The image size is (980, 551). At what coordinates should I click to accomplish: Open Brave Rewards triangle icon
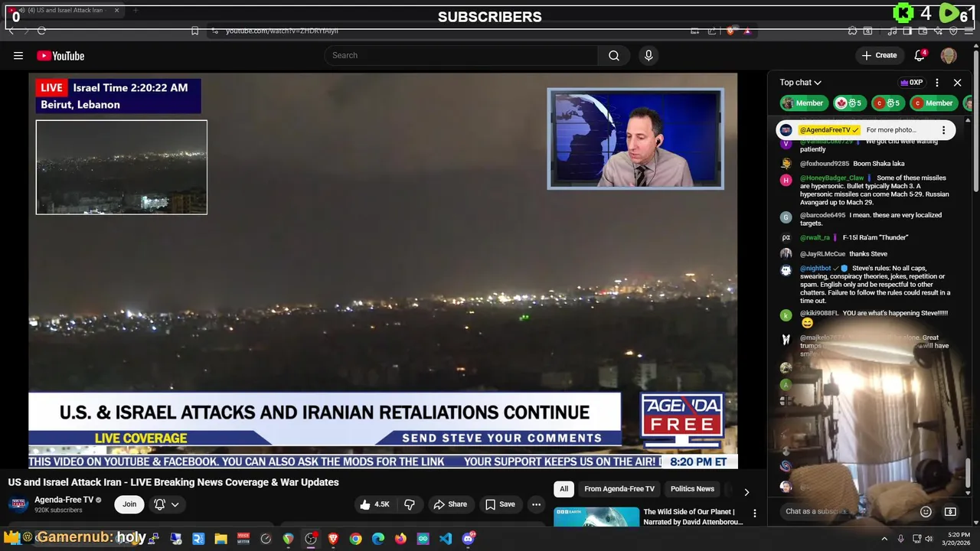[x=747, y=31]
